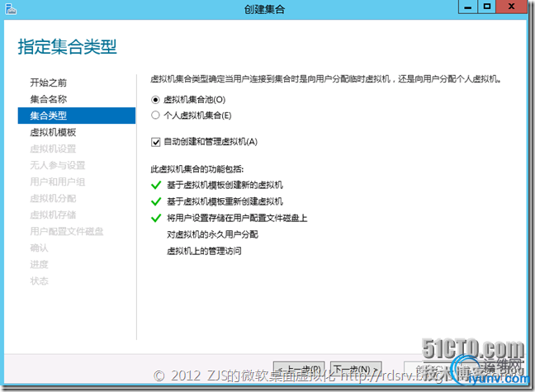Screen dimensions: 535x392
Task: Click green check beside 基于虚拟机模板重新创建虚拟机
Action: (x=156, y=201)
